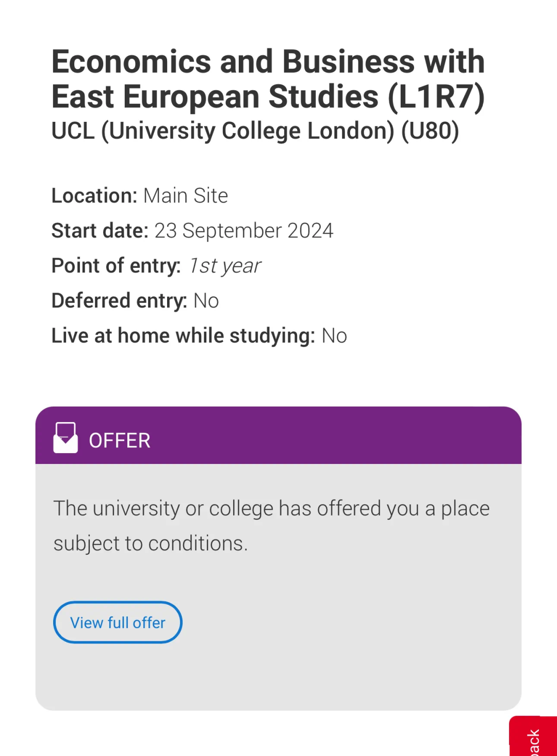Click the Deferred entry label
Image resolution: width=557 pixels, height=756 pixels.
[x=119, y=301]
